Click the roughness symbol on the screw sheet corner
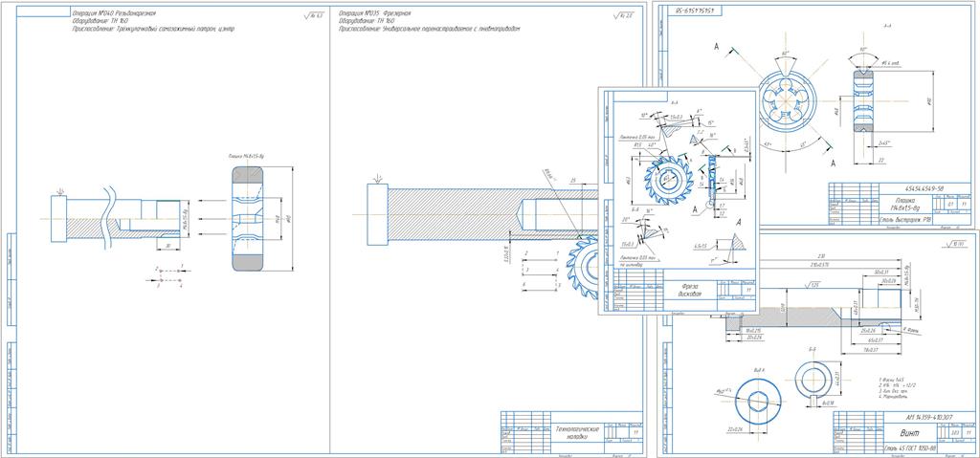Image resolution: width=980 pixels, height=458 pixels. 955,245
